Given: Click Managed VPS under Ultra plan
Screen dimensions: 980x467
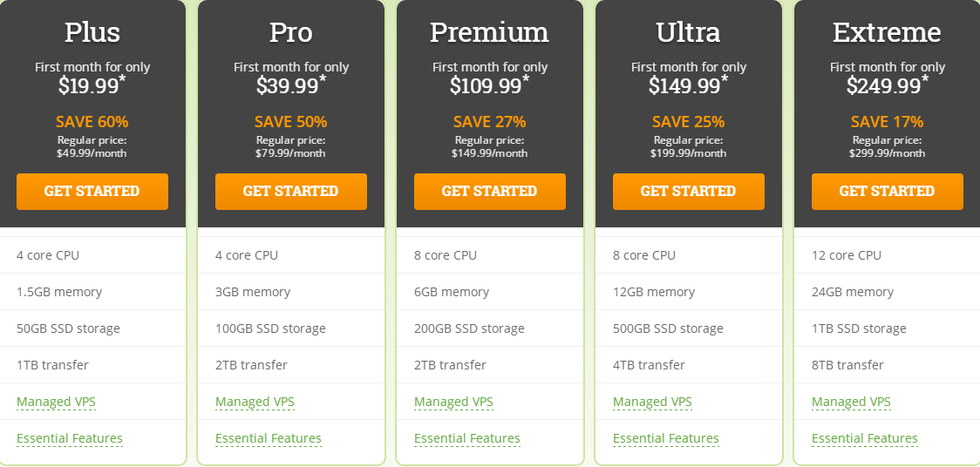Looking at the screenshot, I should click(x=652, y=402).
